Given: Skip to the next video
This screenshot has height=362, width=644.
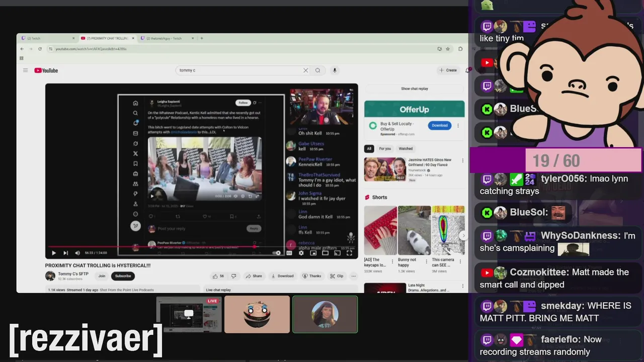Looking at the screenshot, I should pos(65,253).
